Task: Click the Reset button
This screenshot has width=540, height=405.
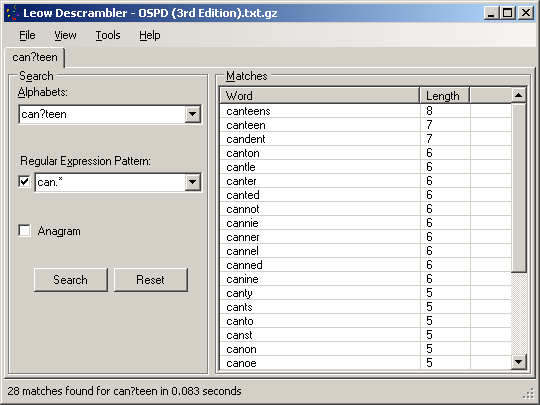Action: 150,280
